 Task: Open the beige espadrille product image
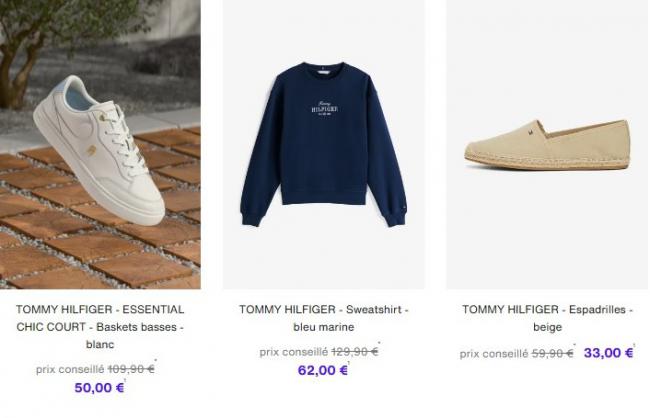[547, 144]
